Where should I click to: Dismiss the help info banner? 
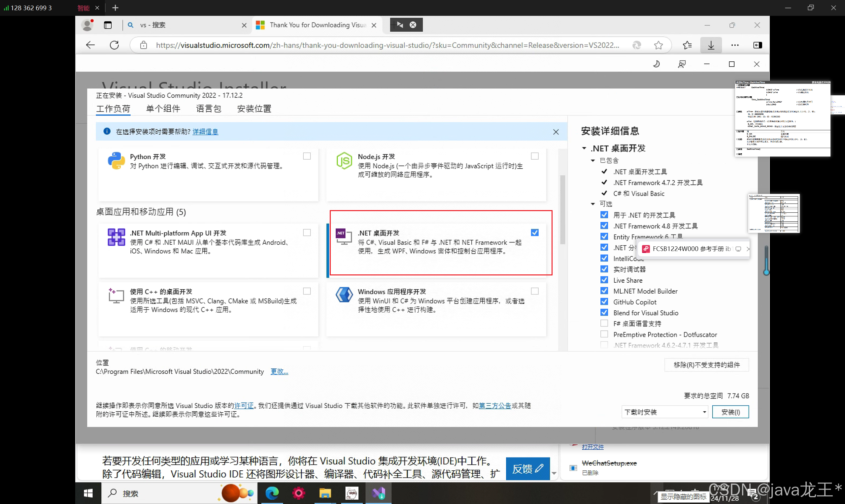point(556,132)
